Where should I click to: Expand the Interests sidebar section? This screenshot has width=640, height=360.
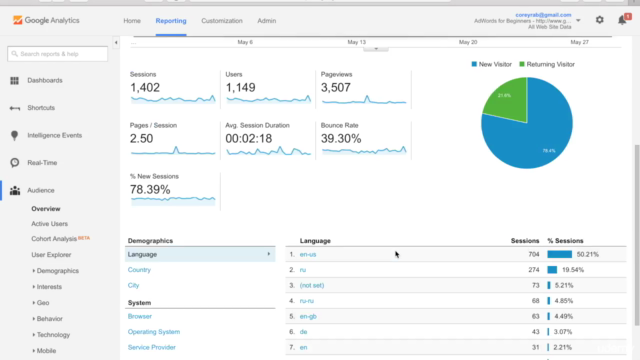33,287
